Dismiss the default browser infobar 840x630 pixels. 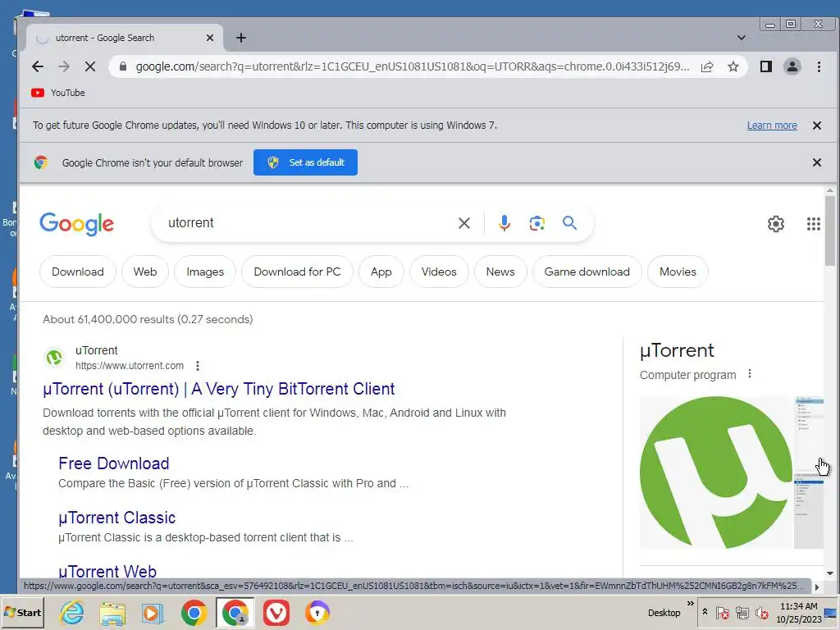817,162
